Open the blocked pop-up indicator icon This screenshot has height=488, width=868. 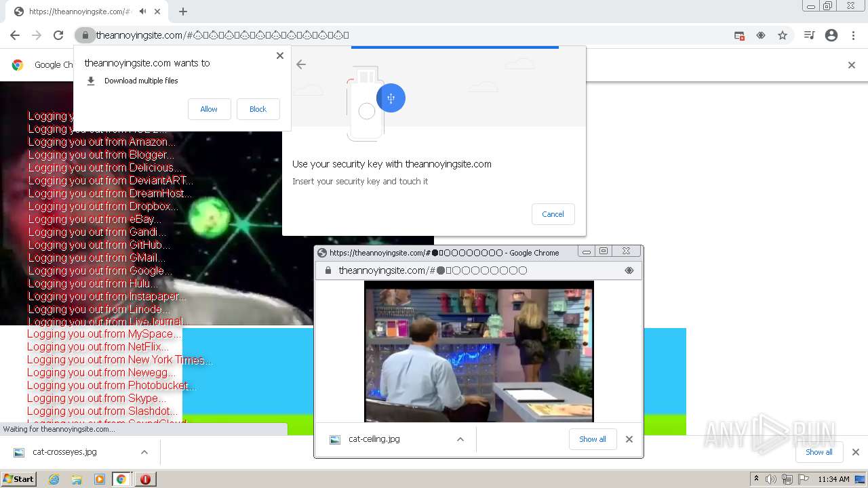point(739,35)
